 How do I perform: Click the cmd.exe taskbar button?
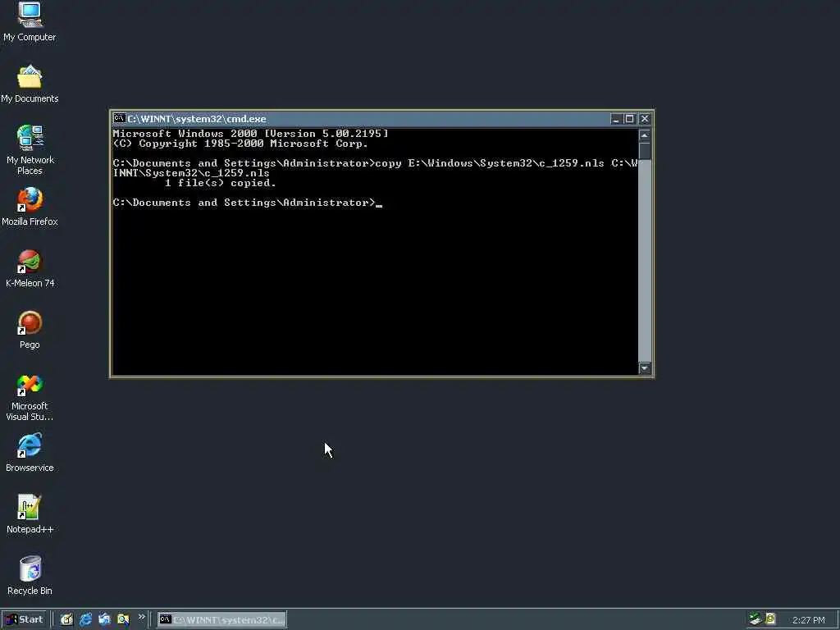tap(221, 620)
